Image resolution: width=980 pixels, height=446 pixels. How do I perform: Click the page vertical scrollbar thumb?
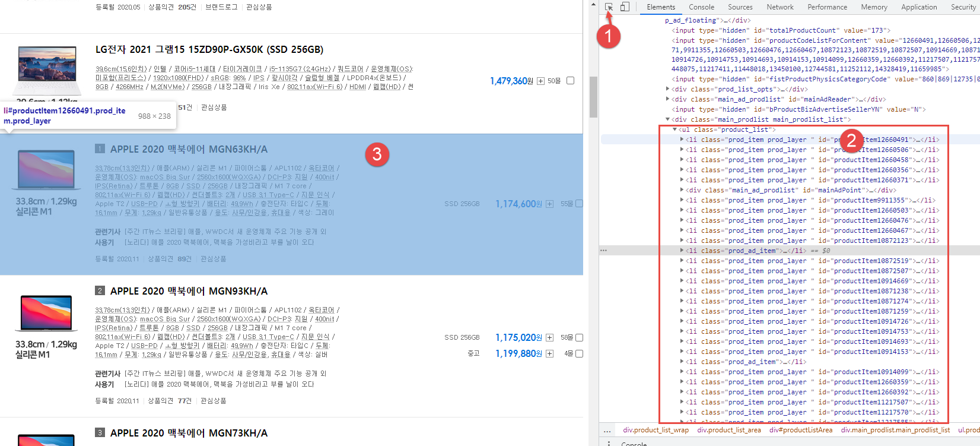pos(593,97)
